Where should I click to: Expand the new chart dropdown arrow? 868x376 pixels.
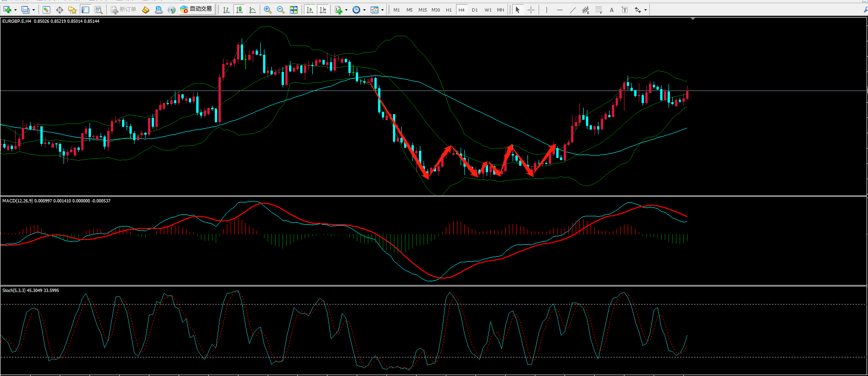16,10
